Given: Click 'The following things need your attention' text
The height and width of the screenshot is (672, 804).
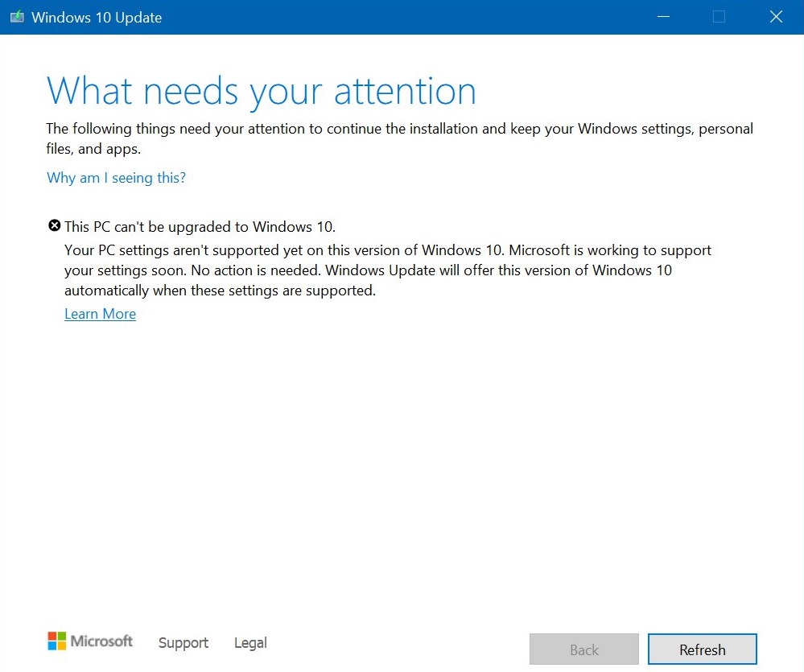Looking at the screenshot, I should coord(399,138).
